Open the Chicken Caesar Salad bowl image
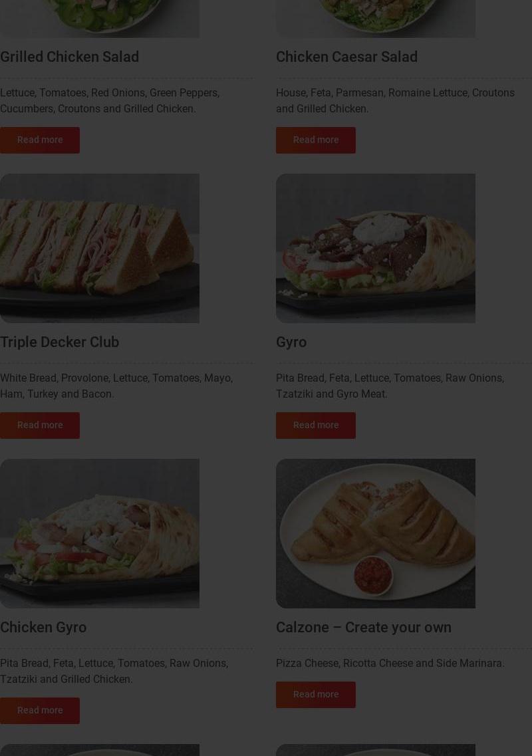 [375, 19]
